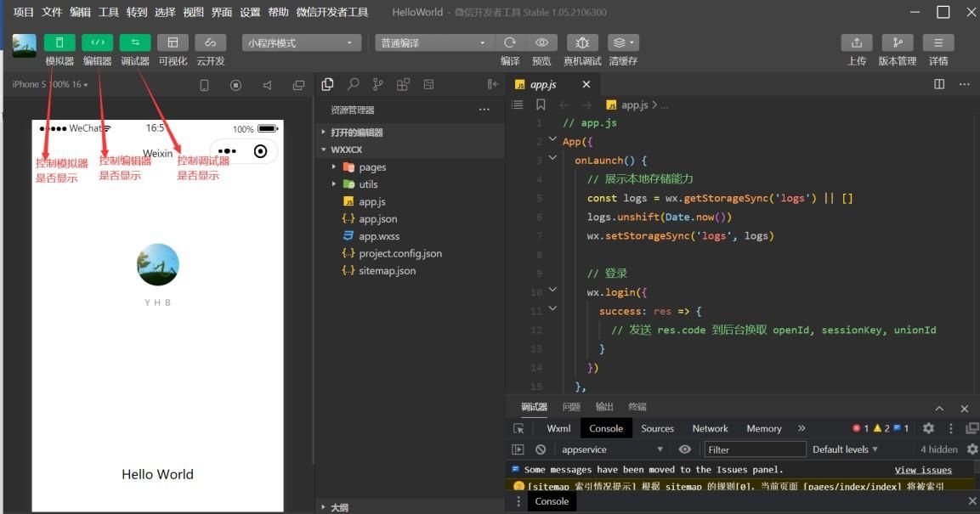
Task: Expand the pages folder in explorer
Action: point(371,167)
